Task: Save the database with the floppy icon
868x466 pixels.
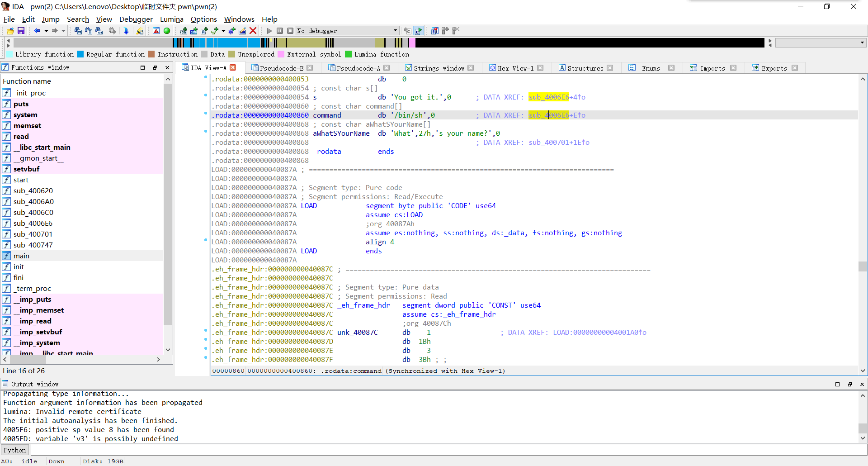Action: point(21,31)
